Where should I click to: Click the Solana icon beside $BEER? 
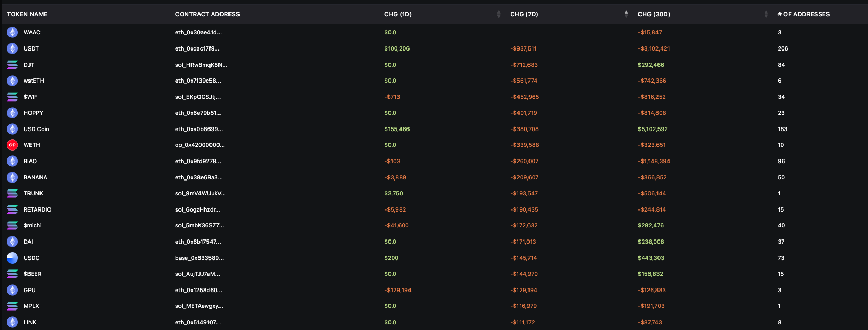(12, 274)
